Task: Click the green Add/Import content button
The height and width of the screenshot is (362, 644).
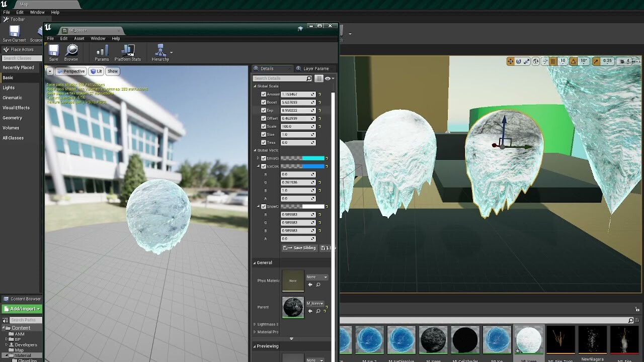Action: click(x=22, y=308)
